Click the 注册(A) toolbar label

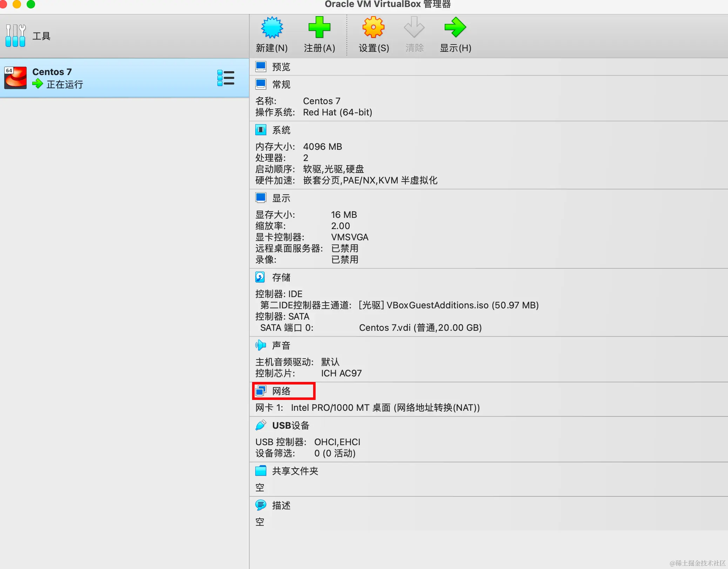tap(319, 48)
